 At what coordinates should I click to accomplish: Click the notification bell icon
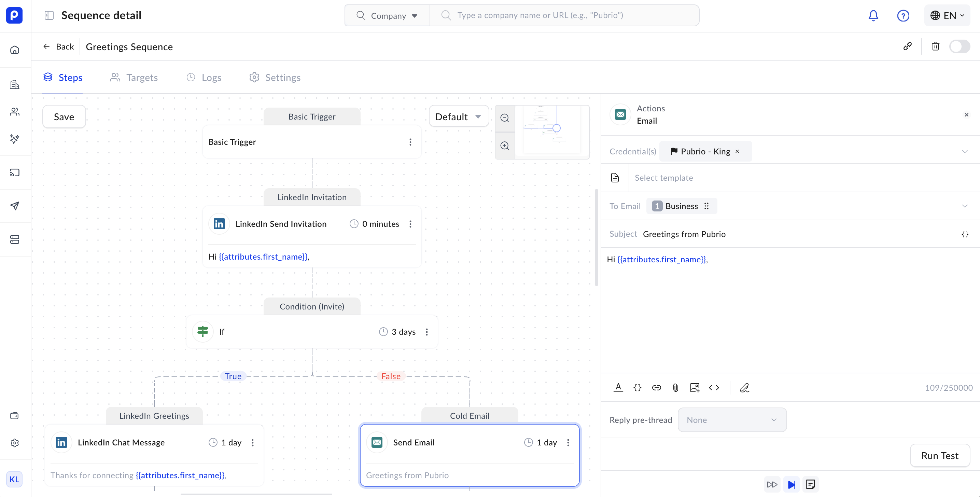(873, 15)
